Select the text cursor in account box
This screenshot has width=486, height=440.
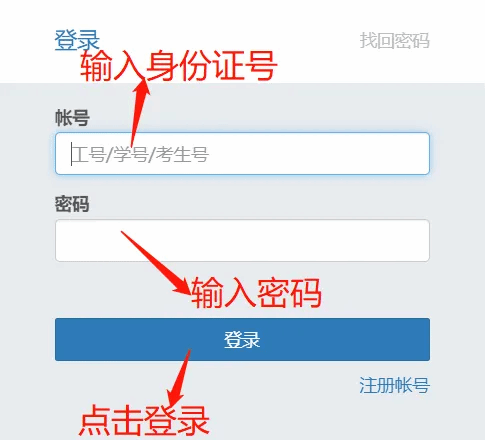click(x=71, y=154)
